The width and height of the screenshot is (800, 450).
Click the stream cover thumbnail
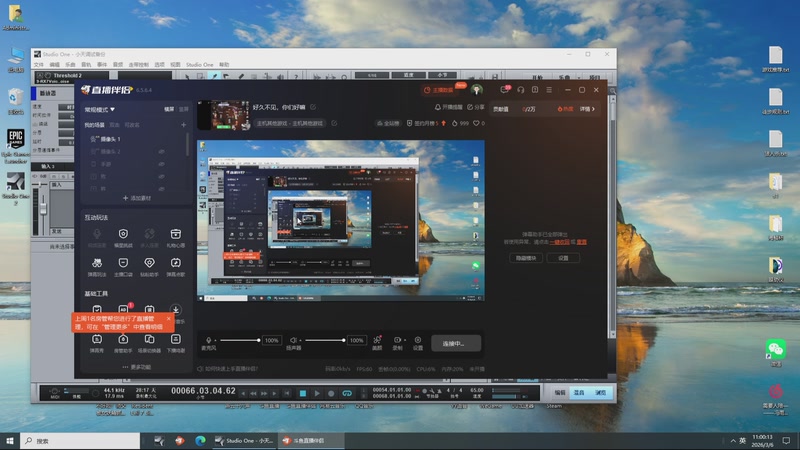click(223, 115)
